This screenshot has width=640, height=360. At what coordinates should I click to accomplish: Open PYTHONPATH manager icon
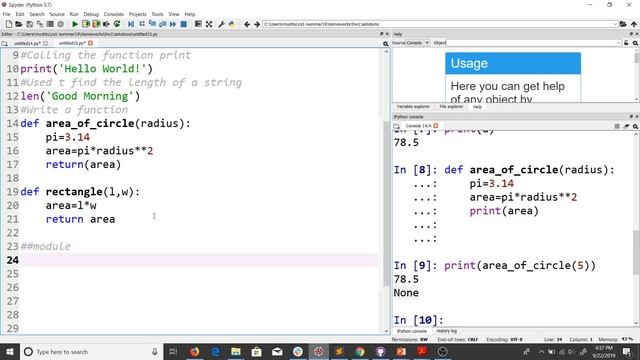tap(232, 24)
